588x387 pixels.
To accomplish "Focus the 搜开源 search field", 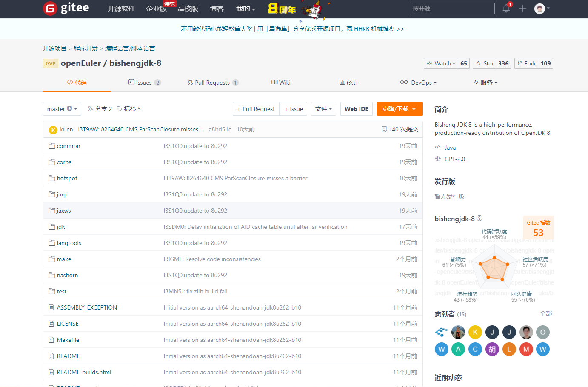I will [x=452, y=9].
